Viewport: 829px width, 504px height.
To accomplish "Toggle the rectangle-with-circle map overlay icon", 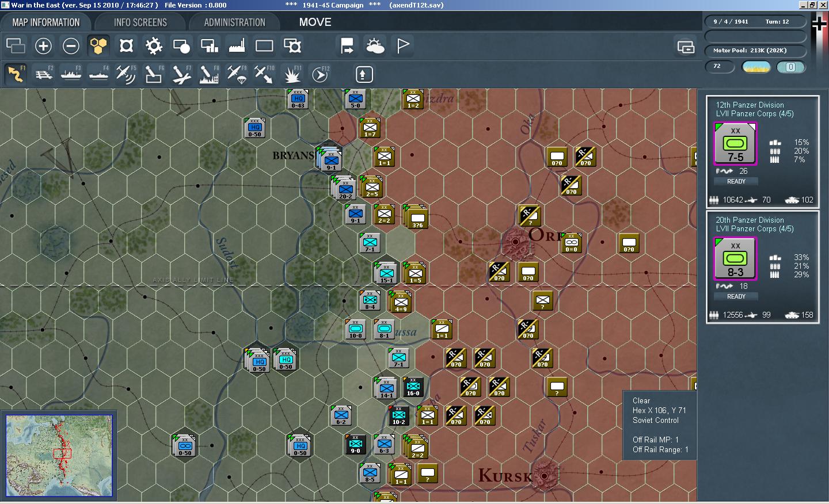I will point(181,45).
